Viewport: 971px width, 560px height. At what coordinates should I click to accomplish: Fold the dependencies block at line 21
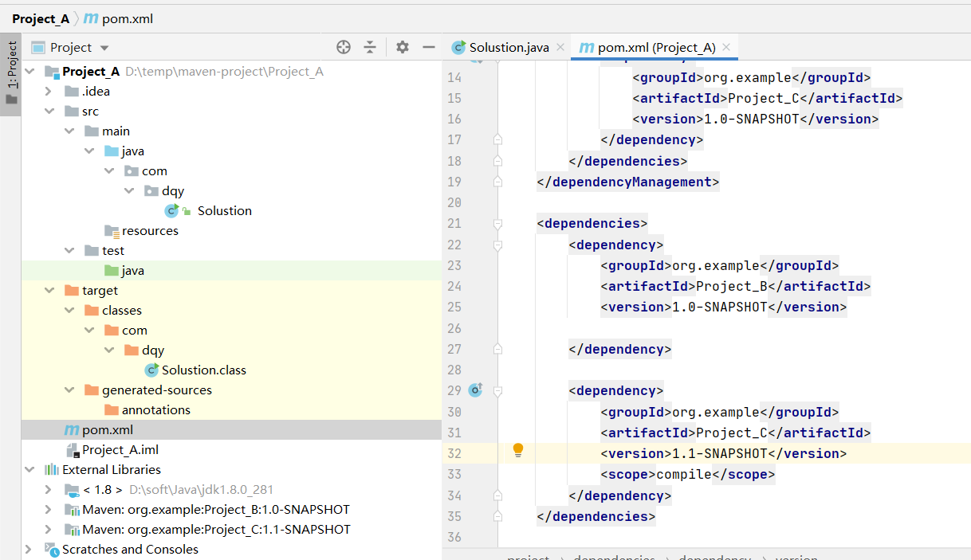point(498,224)
